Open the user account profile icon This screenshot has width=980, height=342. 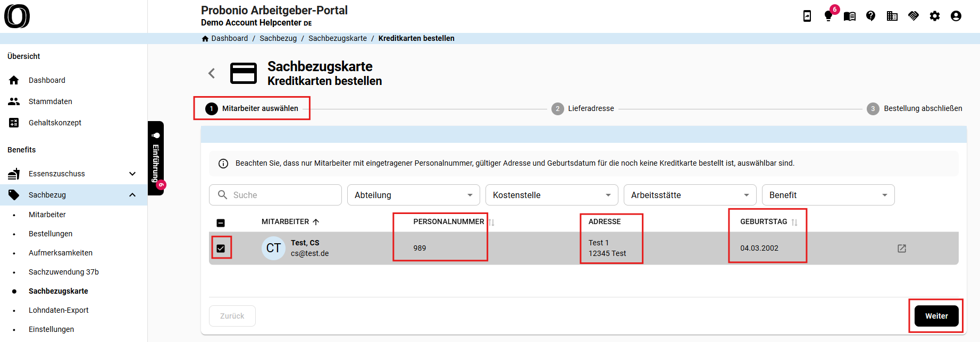[956, 16]
